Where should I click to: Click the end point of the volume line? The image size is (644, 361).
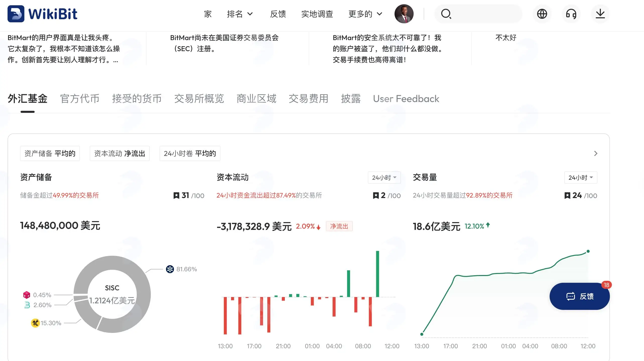click(x=588, y=251)
